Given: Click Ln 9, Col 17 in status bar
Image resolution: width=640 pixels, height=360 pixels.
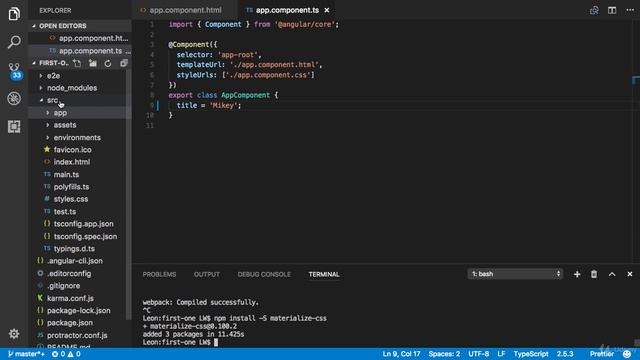Looking at the screenshot, I should [401, 354].
